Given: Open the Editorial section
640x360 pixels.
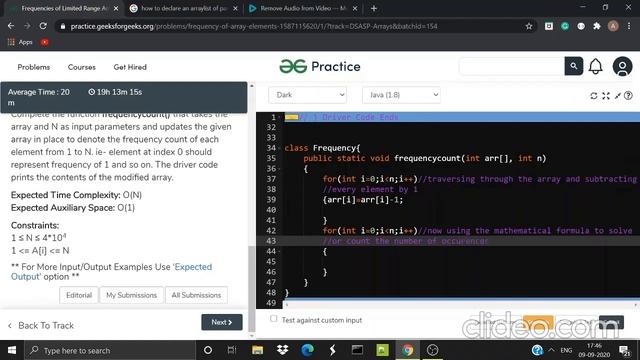Looking at the screenshot, I should [79, 295].
